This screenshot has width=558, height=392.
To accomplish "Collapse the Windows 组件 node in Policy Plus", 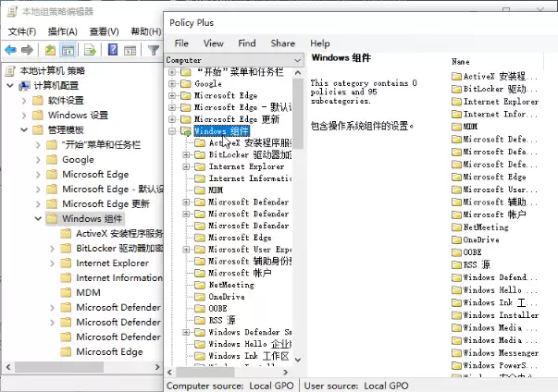I will tap(172, 131).
